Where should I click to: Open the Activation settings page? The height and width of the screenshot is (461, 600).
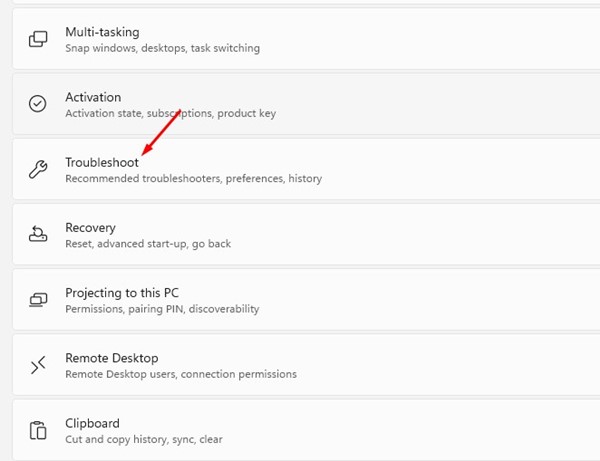click(x=93, y=97)
